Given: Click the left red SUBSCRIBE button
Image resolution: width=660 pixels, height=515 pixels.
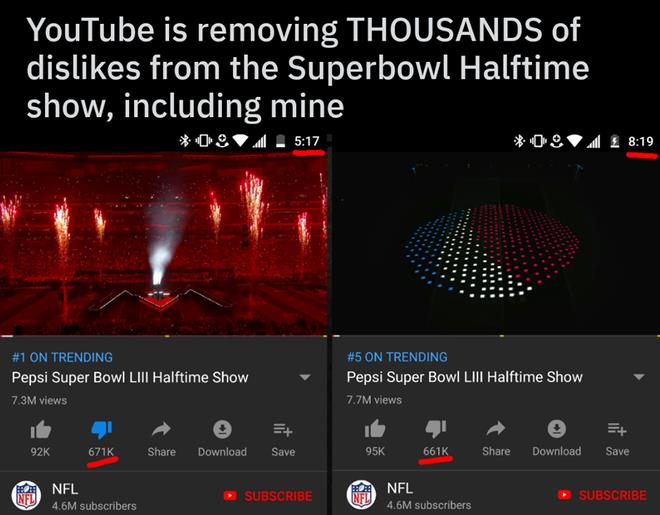Looking at the screenshot, I should tap(268, 496).
